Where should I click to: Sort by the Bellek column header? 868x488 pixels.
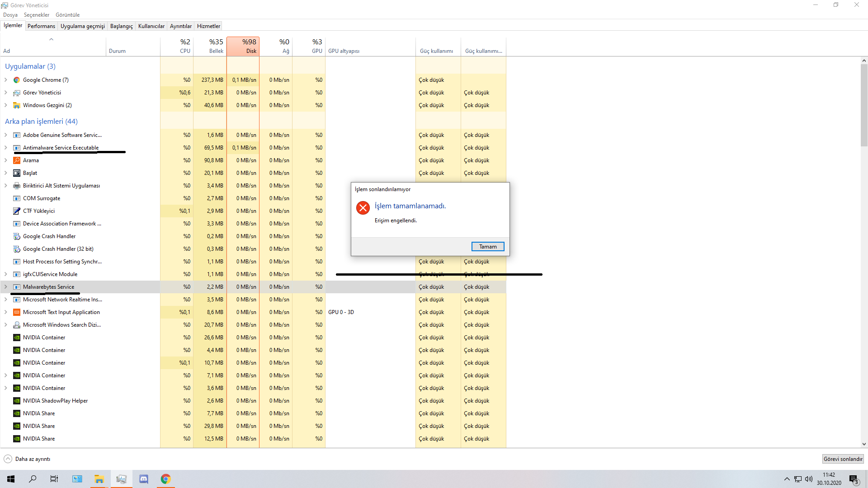pyautogui.click(x=210, y=47)
